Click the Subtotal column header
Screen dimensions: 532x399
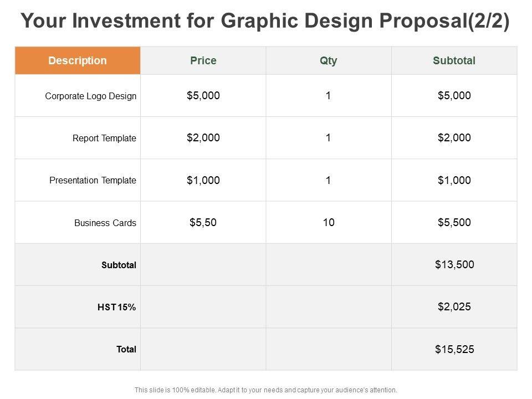pos(454,61)
